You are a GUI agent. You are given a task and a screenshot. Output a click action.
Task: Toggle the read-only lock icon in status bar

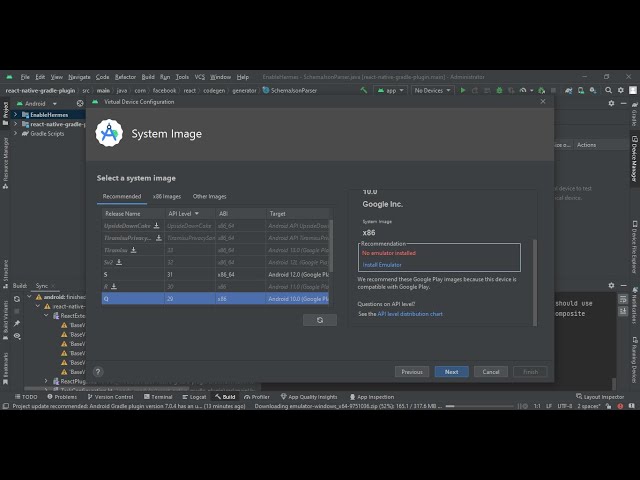[609, 406]
